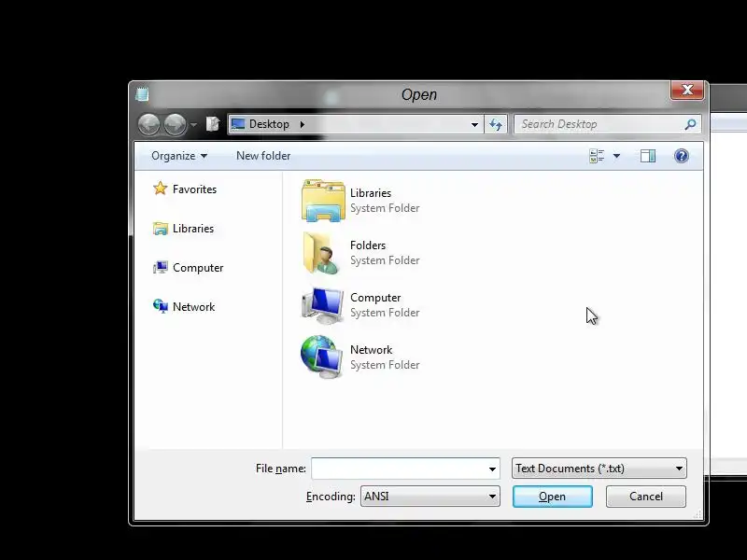Click the Computer icon in navigation pane
The image size is (747, 560).
(160, 267)
